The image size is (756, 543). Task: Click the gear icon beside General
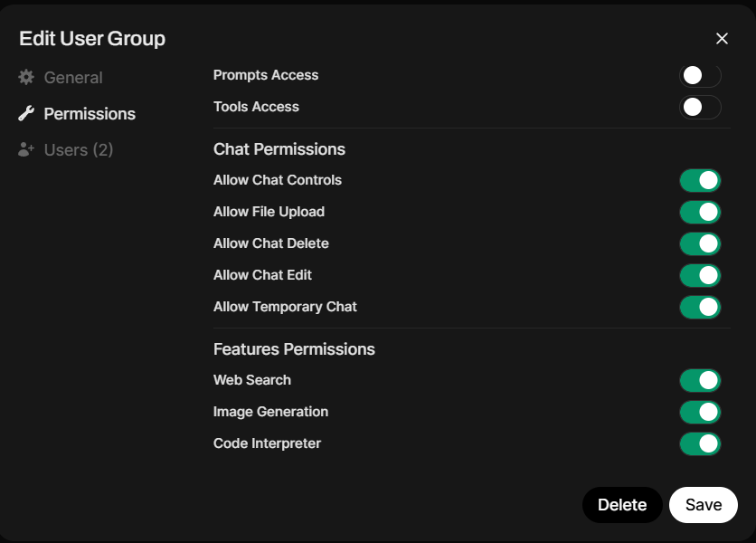pos(26,78)
